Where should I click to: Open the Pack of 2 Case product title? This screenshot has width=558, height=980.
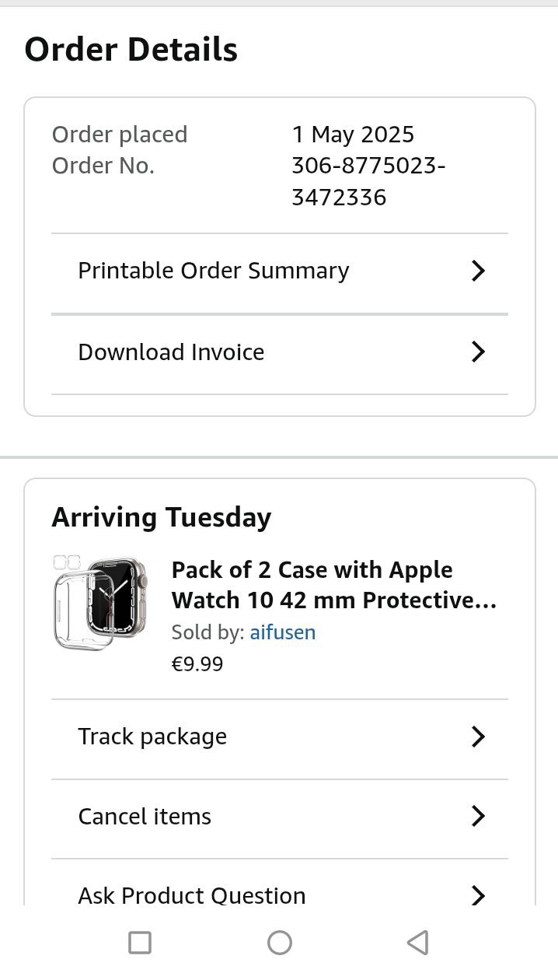333,585
